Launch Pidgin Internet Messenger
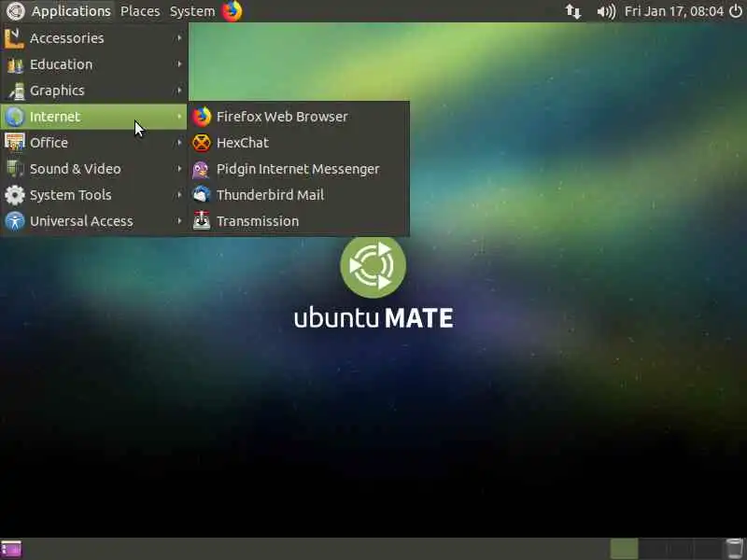The width and height of the screenshot is (747, 560). point(299,169)
